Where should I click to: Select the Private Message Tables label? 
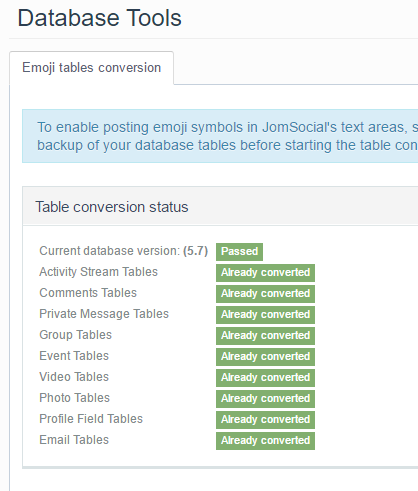104,314
